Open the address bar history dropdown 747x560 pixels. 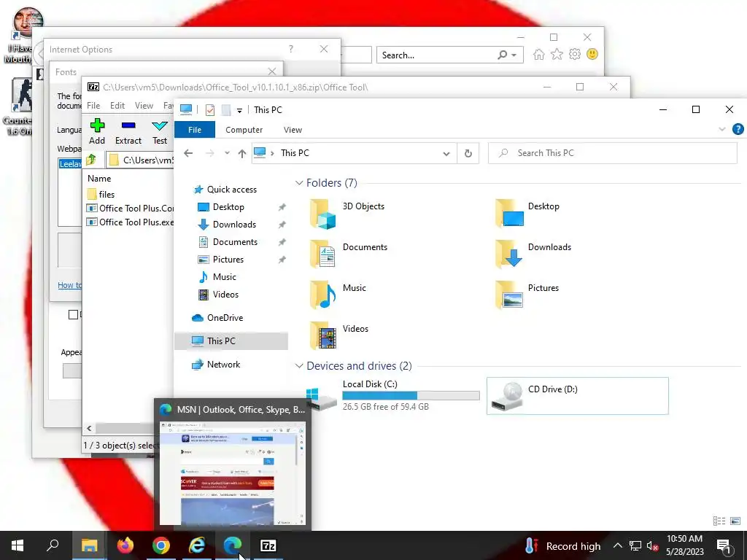[x=446, y=153]
